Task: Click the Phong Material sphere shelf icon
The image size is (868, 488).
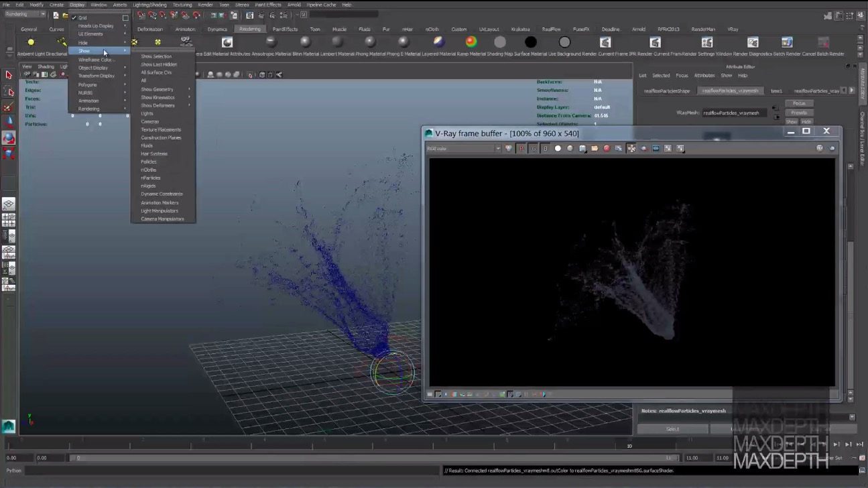Action: [370, 42]
